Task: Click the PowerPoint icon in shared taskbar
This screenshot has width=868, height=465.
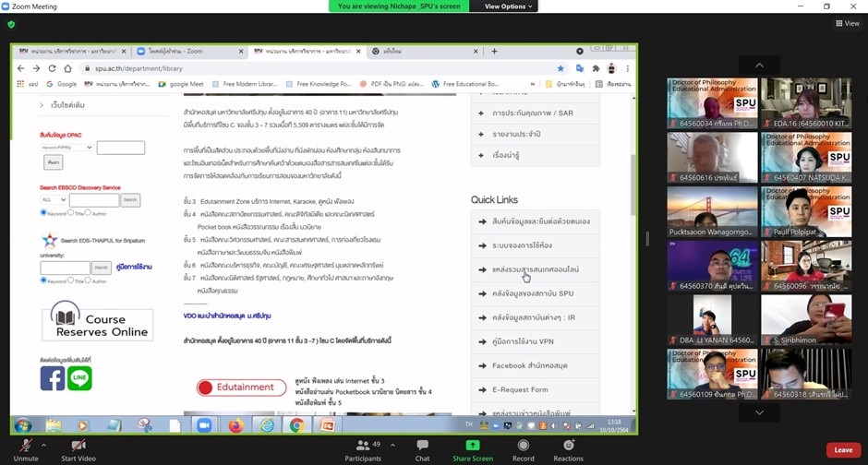Action: tap(327, 425)
